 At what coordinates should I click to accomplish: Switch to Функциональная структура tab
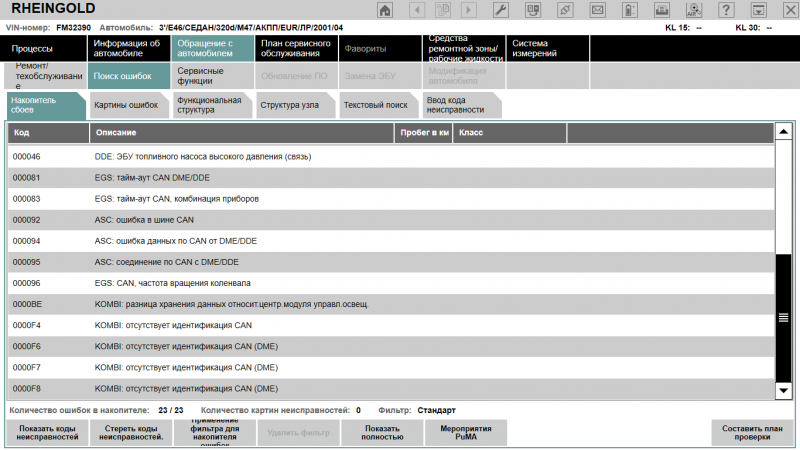(212, 105)
